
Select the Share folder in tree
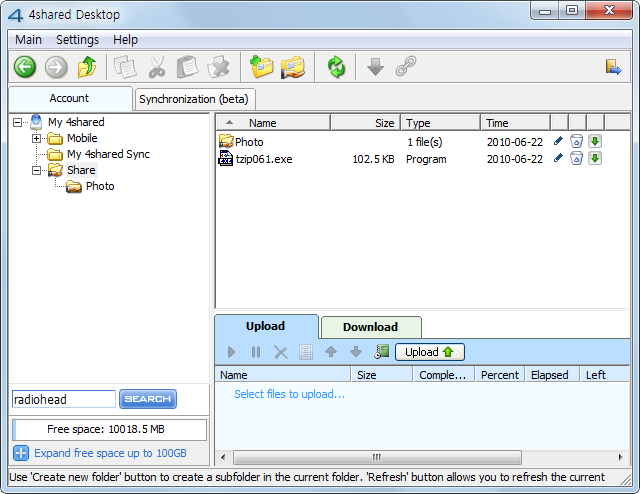coord(81,170)
